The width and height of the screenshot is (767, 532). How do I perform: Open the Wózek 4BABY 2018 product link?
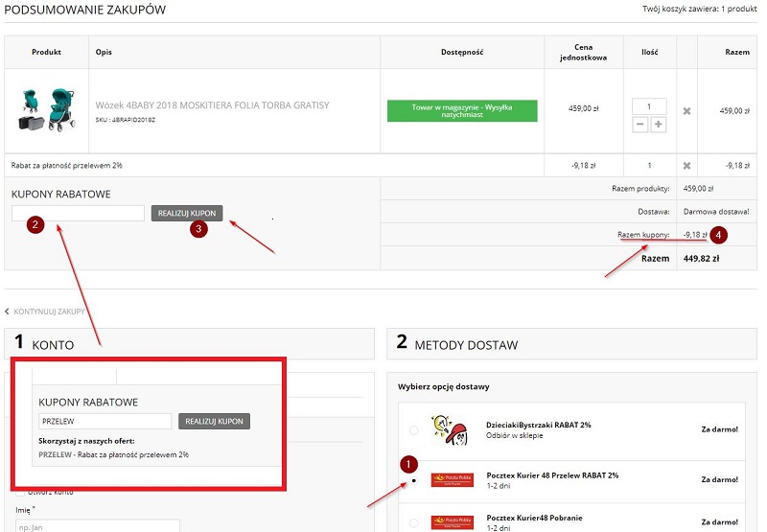click(x=212, y=104)
